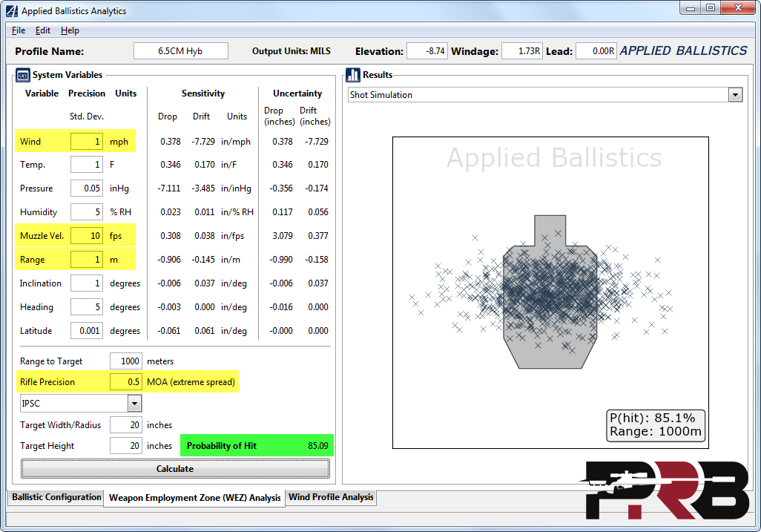Minimize the Applied Ballistics Analytics window

(691, 8)
